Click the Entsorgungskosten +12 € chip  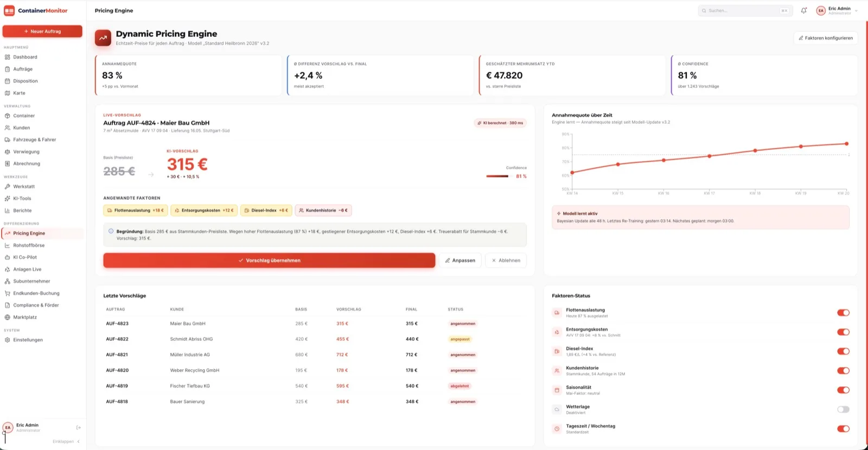[204, 210]
